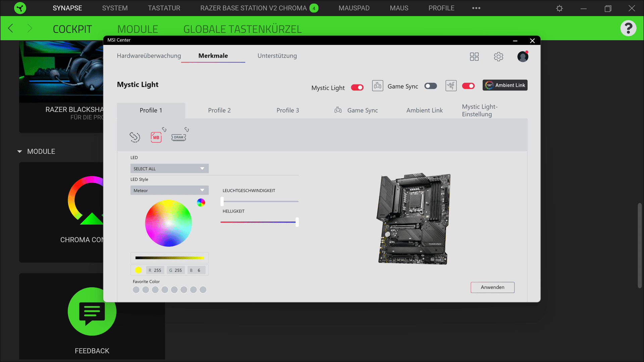Open the Ambient Link profile tab
The height and width of the screenshot is (362, 644).
point(425,110)
